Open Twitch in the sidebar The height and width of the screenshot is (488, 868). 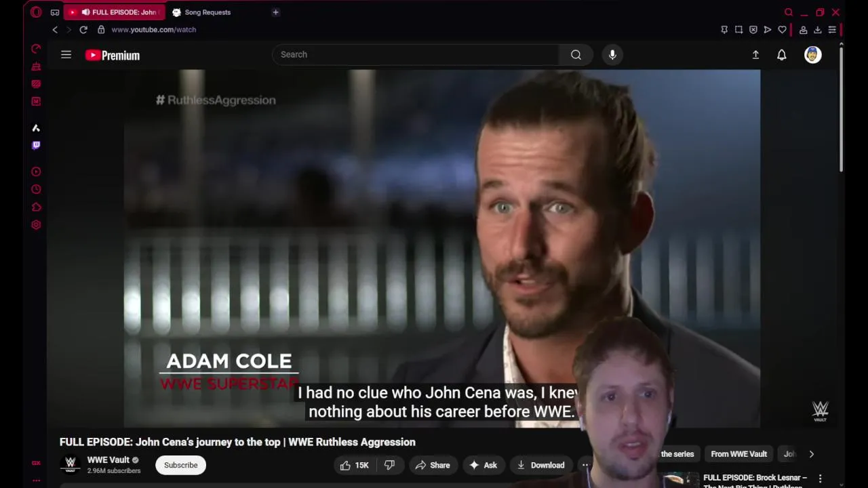(36, 145)
